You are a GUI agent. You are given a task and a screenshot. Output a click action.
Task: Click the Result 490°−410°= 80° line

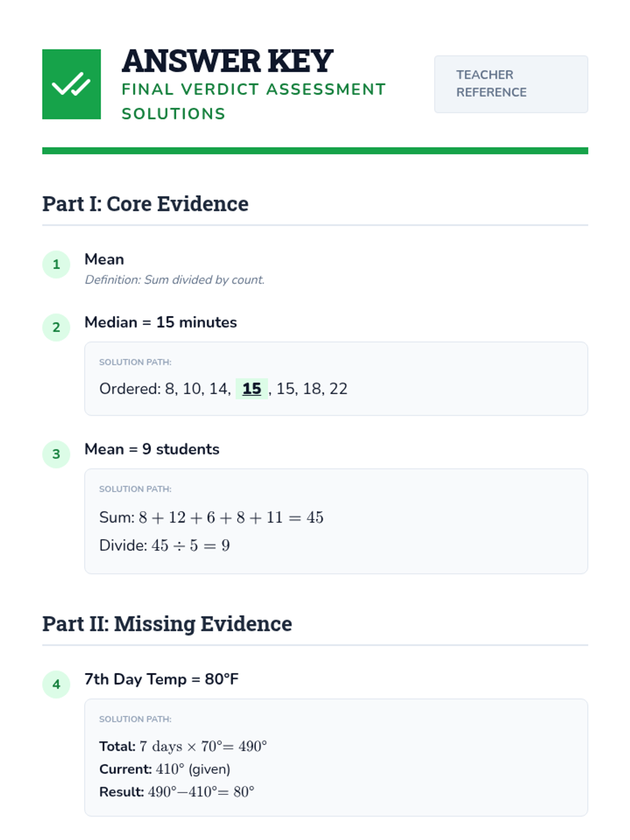(x=176, y=792)
